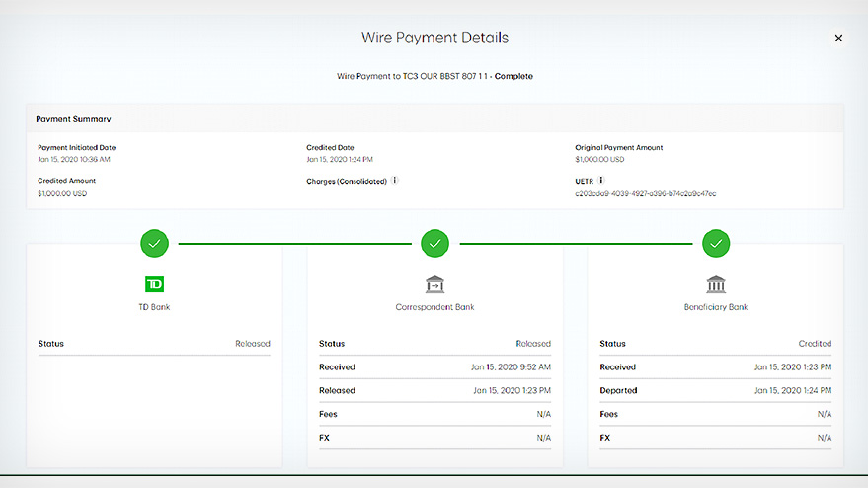868x488 pixels.
Task: Click the Correspondent Bank Fees row
Action: pyautogui.click(x=434, y=414)
